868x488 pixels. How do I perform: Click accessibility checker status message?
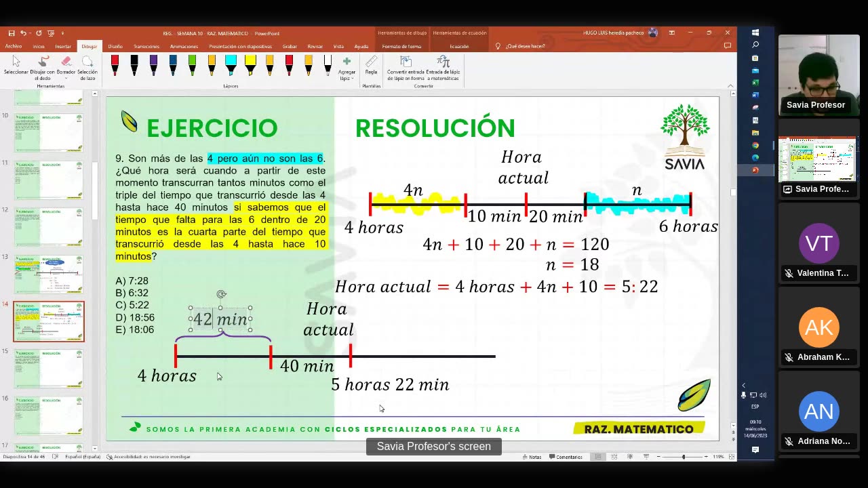[x=149, y=457]
